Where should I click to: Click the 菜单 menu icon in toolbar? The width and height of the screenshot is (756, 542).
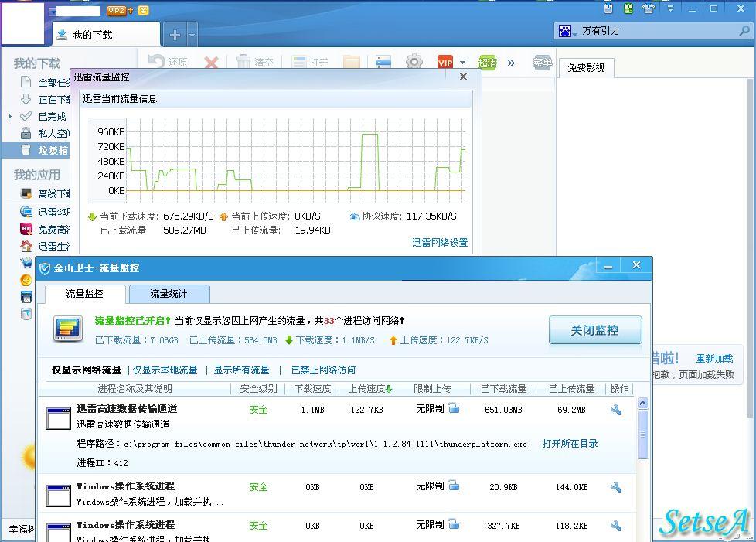pos(543,62)
